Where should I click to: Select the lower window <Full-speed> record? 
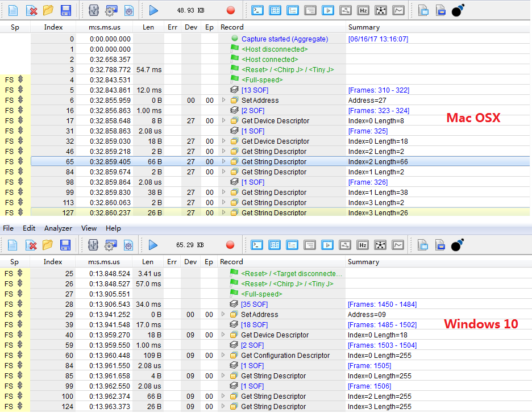261,294
